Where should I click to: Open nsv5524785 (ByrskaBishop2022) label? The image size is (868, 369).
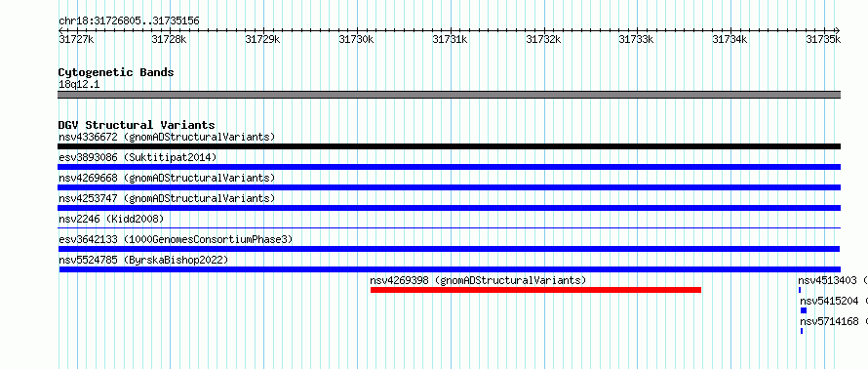143,260
